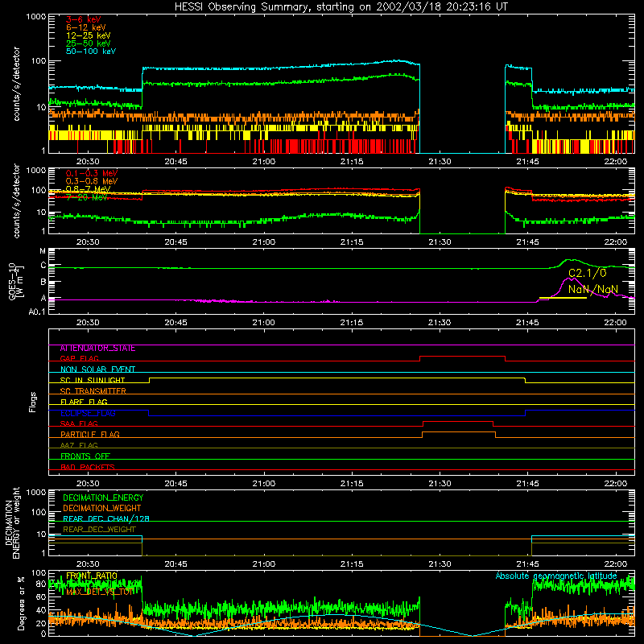Click the yellow flare duration bar in GOES plot
This screenshot has height=644, width=644.
click(x=563, y=298)
